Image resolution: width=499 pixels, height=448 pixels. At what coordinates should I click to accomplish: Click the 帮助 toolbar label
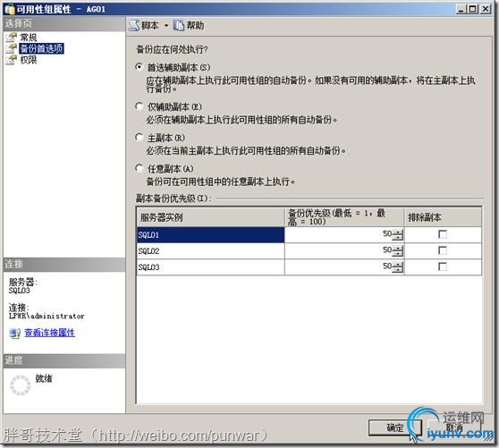click(195, 25)
